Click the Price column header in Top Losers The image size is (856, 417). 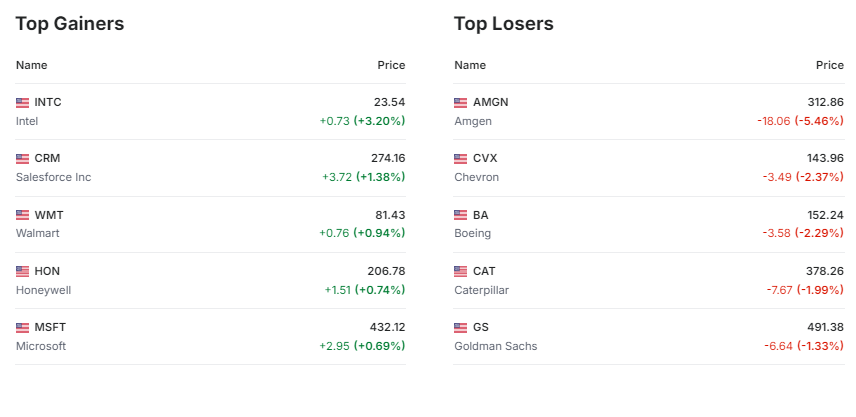click(x=830, y=65)
